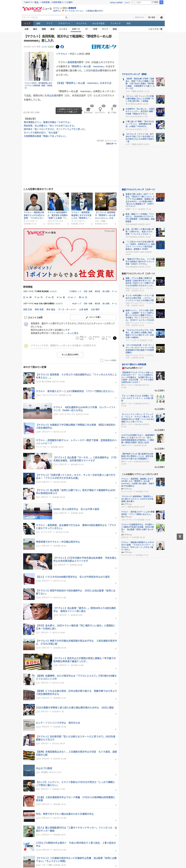Switch to the ライブ tab in the top navigation
Image resolution: width=186 pixels, height=868 pixels.
[49, 24]
